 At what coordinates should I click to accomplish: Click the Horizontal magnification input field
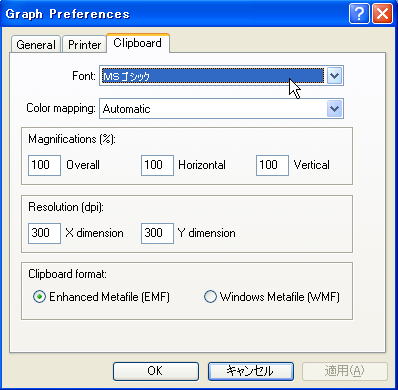click(157, 165)
